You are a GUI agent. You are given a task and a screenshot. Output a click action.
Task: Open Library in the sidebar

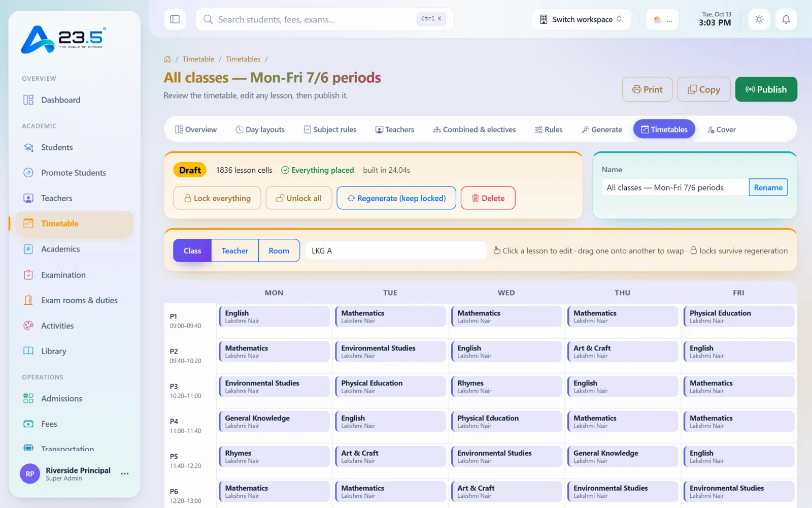[75, 351]
